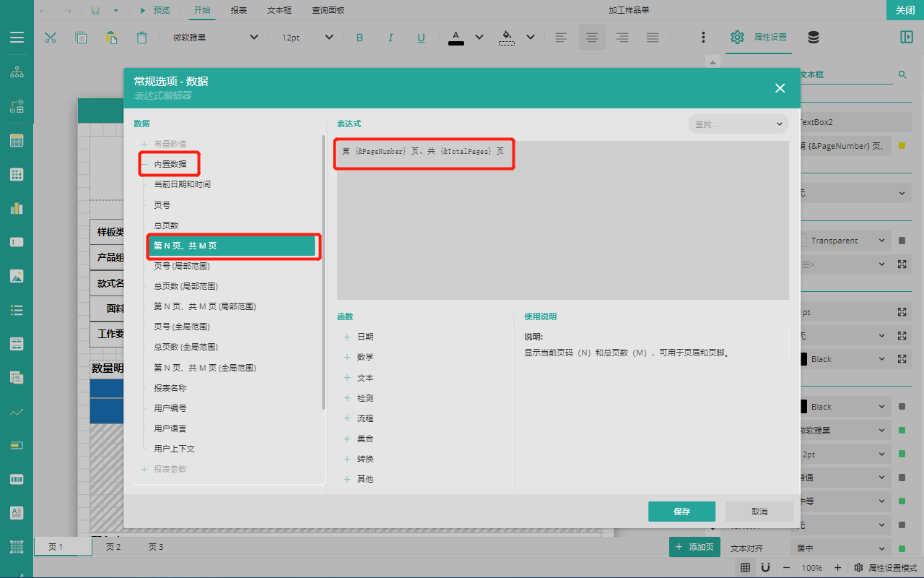
Task: Toggle bold text formatting
Action: point(359,38)
